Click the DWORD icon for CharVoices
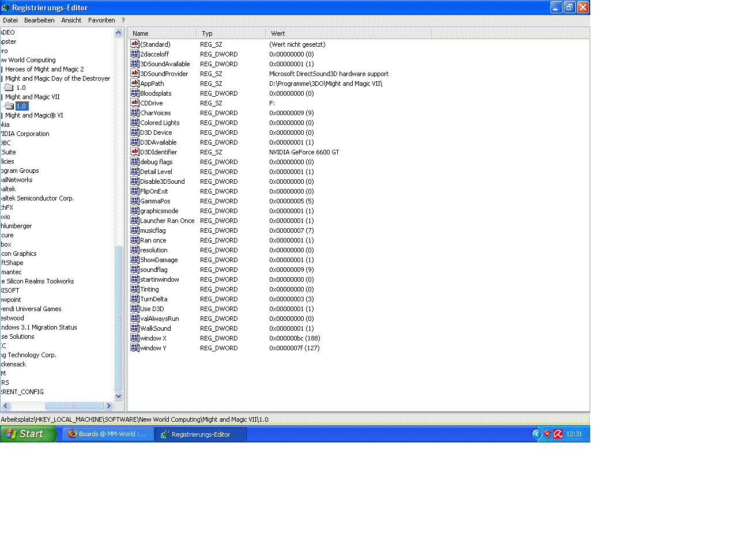The height and width of the screenshot is (560, 747). pyautogui.click(x=135, y=112)
